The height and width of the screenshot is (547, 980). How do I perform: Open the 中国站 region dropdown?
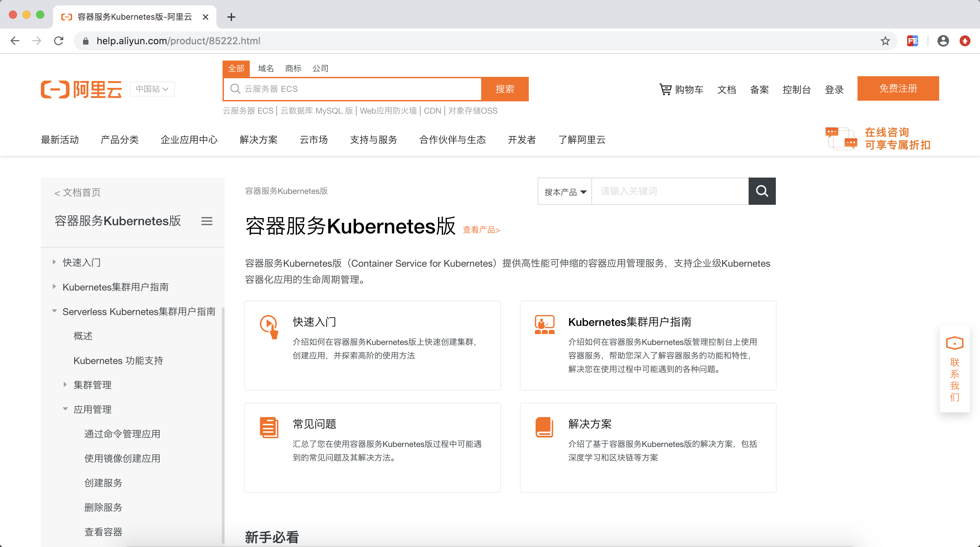pyautogui.click(x=152, y=89)
